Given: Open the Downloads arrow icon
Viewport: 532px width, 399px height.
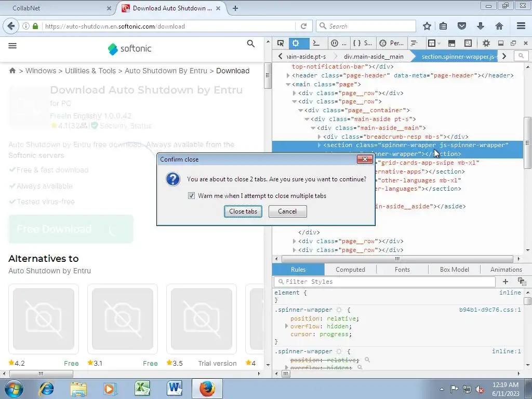Looking at the screenshot, I should pos(481,26).
